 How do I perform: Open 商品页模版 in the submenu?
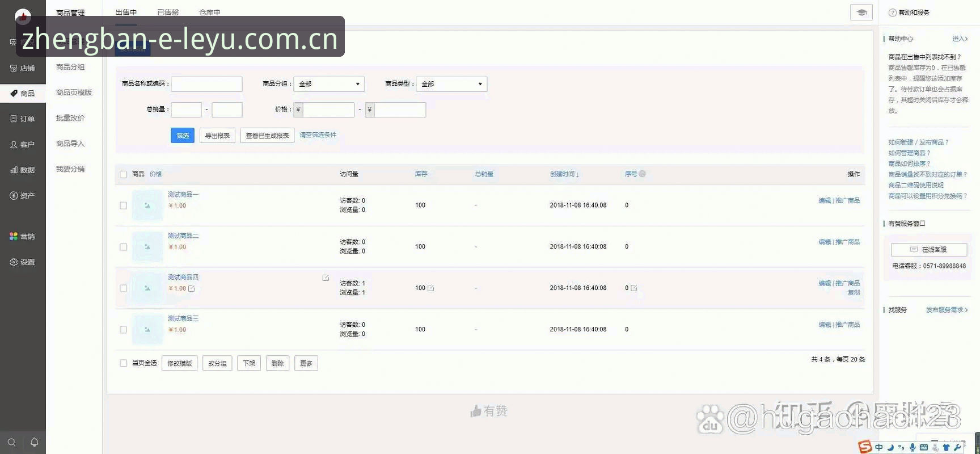pyautogui.click(x=74, y=93)
